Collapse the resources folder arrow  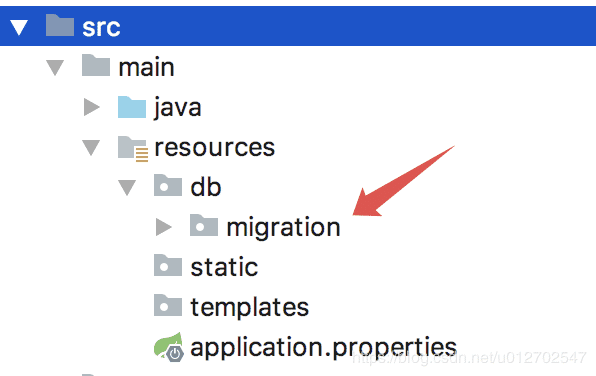click(91, 148)
